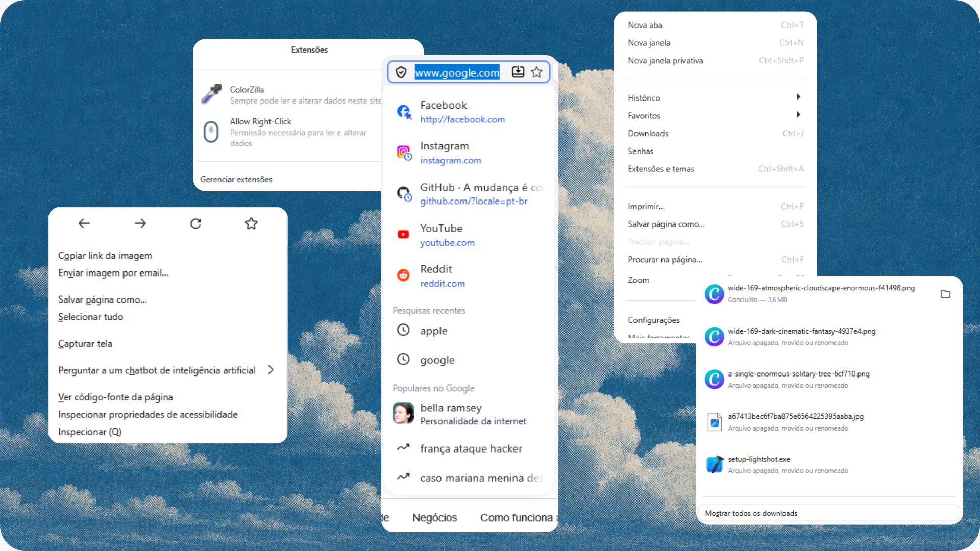
Task: Click the install page icon in address bar
Action: (518, 72)
